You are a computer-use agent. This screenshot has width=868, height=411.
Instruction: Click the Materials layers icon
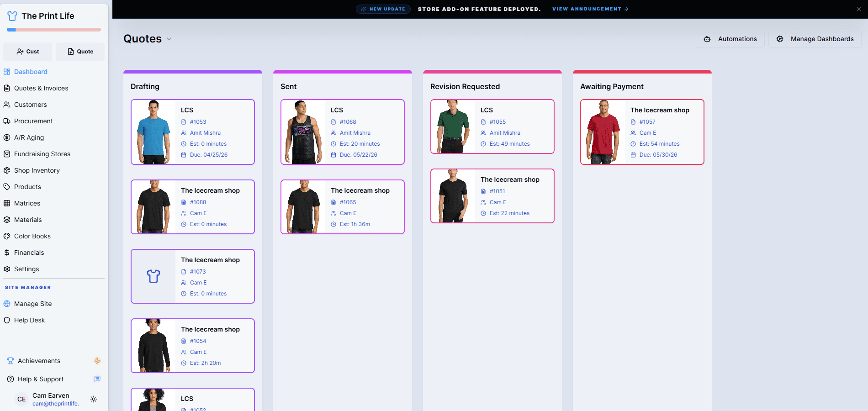(7, 220)
